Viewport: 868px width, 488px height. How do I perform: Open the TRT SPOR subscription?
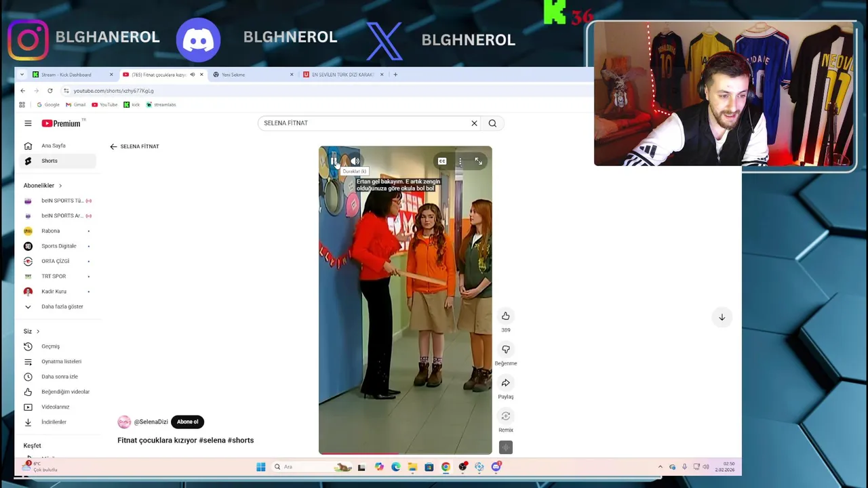pyautogui.click(x=57, y=277)
